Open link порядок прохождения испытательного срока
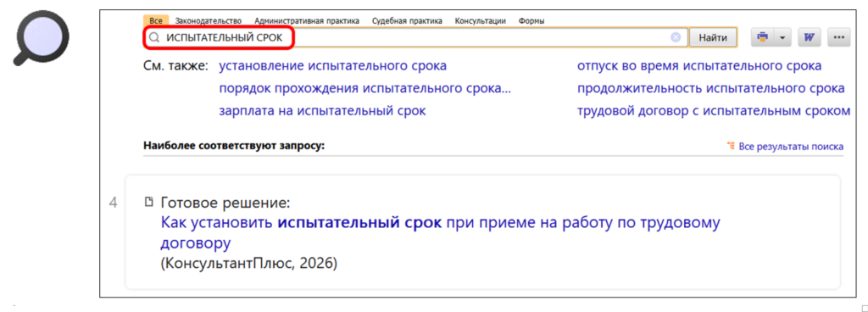This screenshot has width=868, height=312. 364,88
